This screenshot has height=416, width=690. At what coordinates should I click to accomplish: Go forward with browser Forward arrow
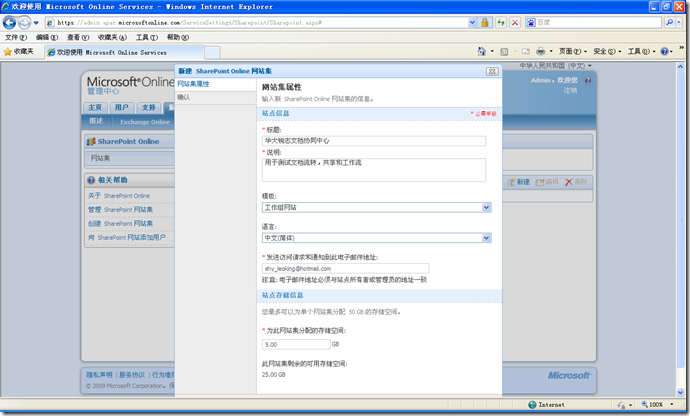(25, 22)
